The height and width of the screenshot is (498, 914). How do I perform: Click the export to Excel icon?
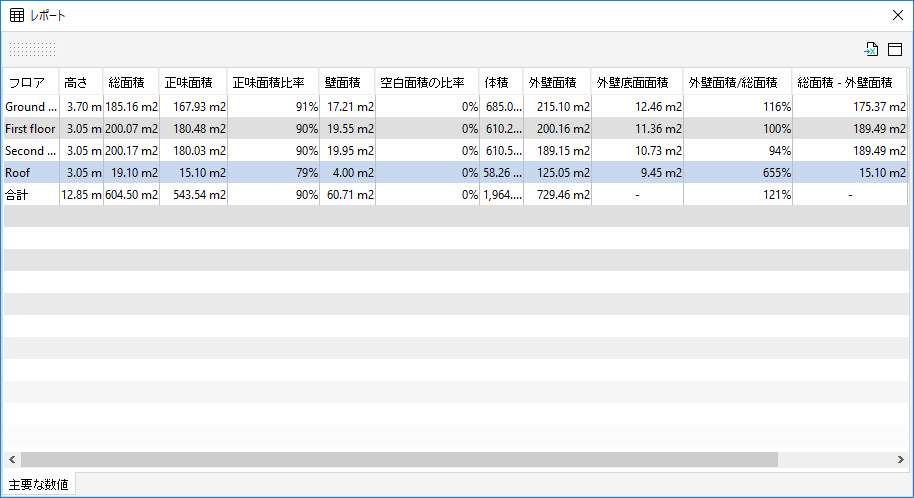coord(871,50)
